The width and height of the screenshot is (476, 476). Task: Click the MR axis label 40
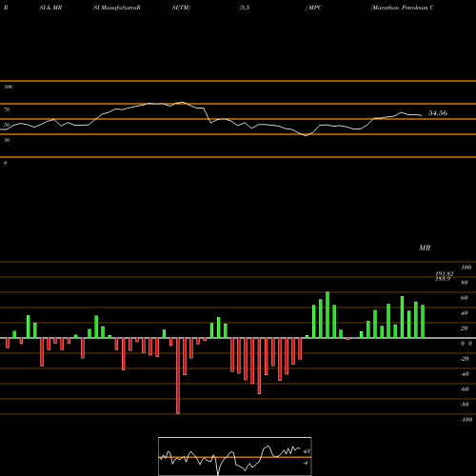click(x=465, y=313)
